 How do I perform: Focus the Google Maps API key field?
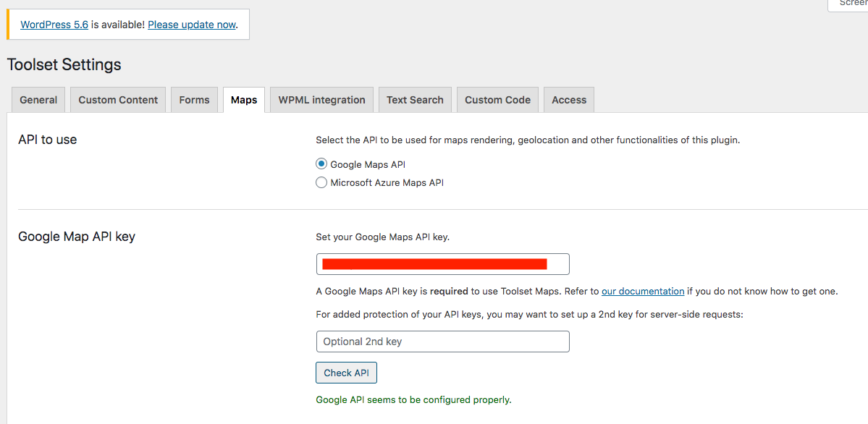point(443,264)
